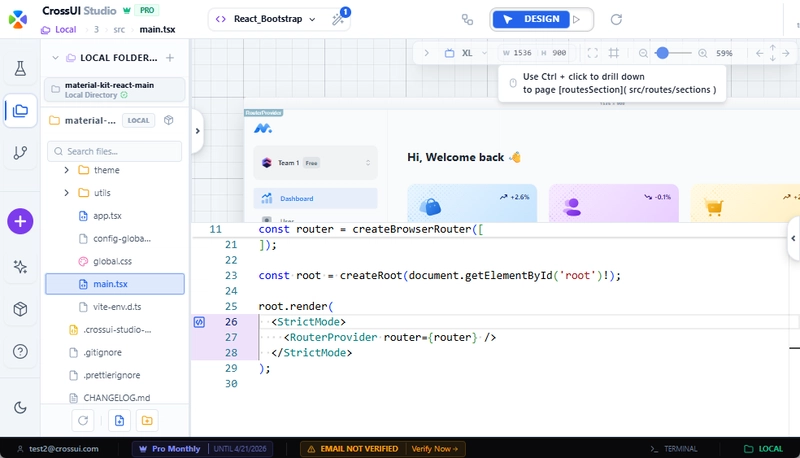Image resolution: width=800 pixels, height=458 pixels.
Task: Open .crossui-studio file
Action: pyautogui.click(x=115, y=329)
